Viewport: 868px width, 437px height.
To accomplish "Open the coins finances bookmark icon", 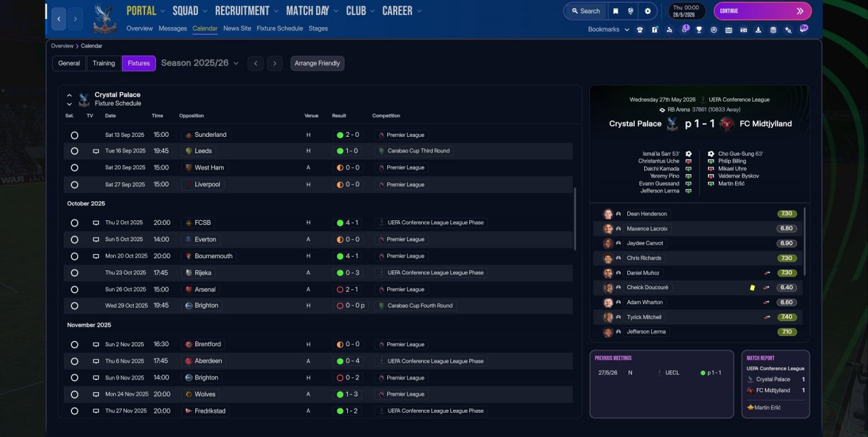I will click(773, 30).
